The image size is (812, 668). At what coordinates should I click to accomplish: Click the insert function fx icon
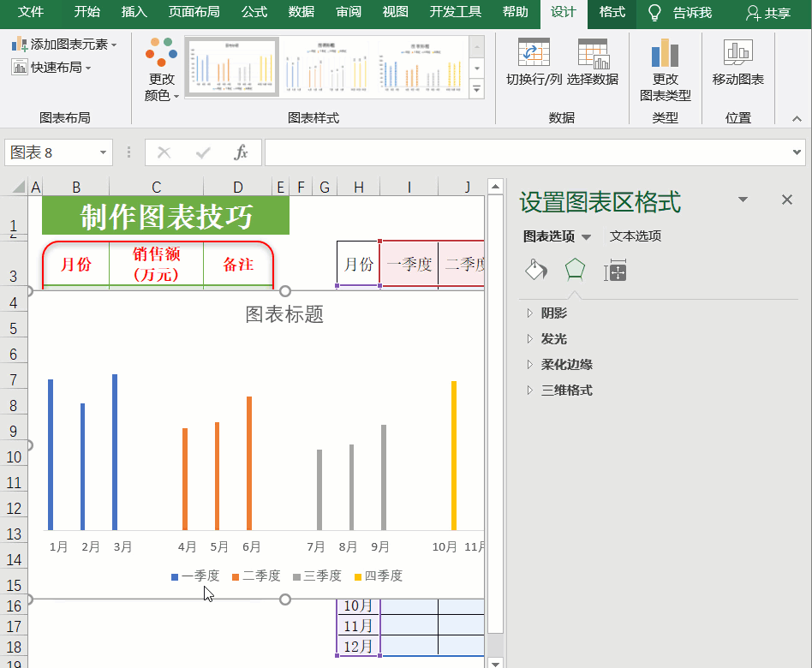pyautogui.click(x=242, y=152)
